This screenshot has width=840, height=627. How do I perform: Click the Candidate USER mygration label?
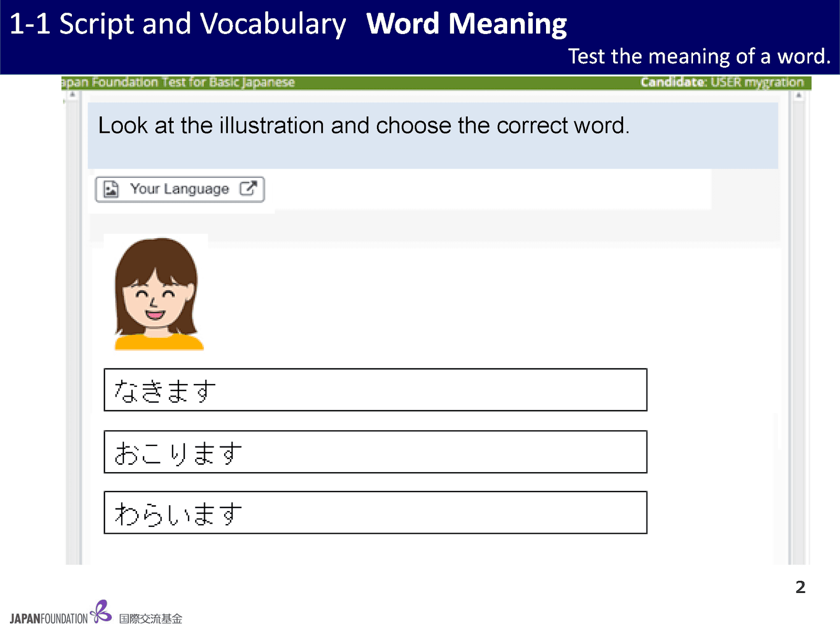[722, 82]
